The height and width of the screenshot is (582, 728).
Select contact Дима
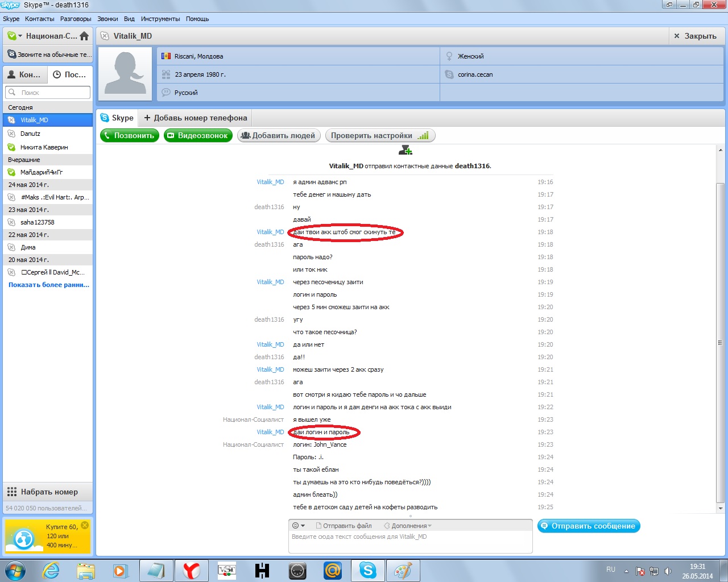pyautogui.click(x=48, y=247)
